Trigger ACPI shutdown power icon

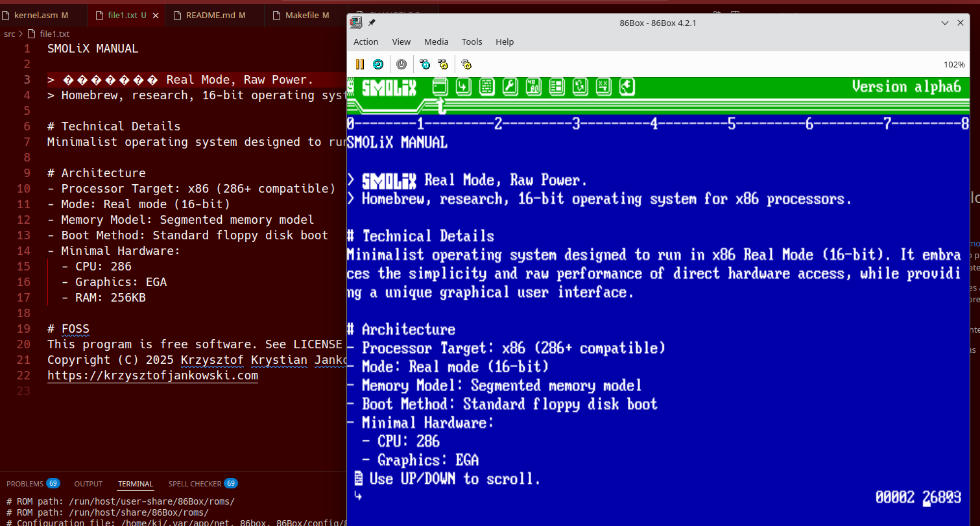click(401, 64)
